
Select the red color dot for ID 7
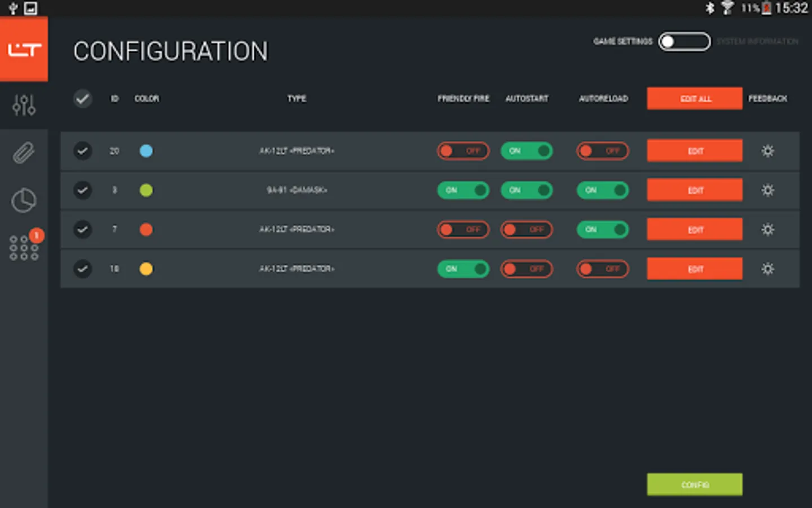tap(146, 230)
